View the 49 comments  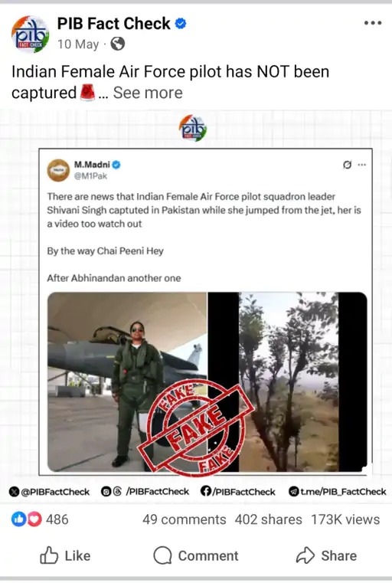185,519
